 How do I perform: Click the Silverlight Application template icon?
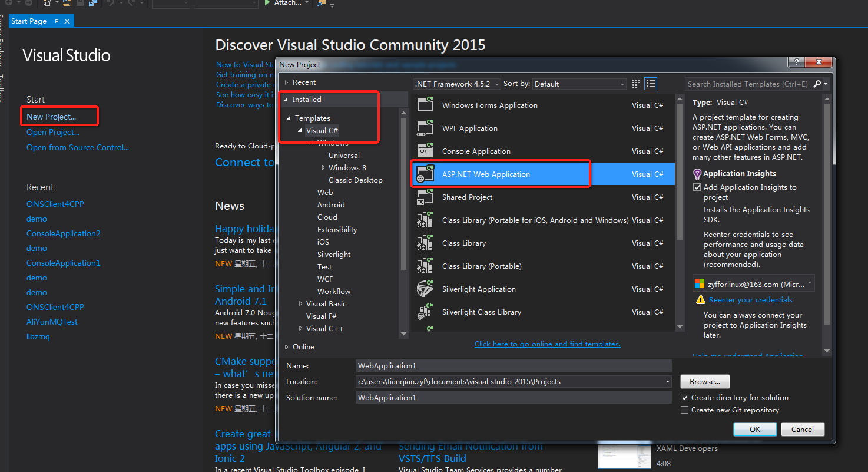tap(425, 288)
